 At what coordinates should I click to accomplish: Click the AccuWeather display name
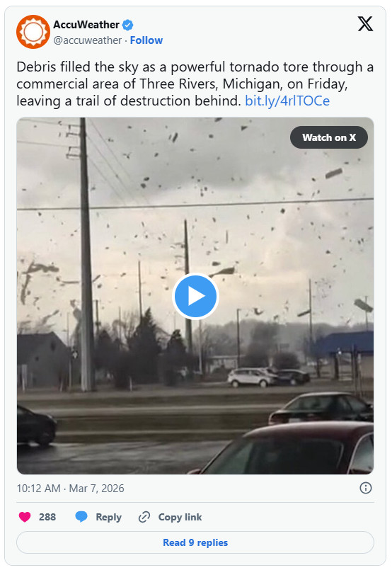tap(86, 25)
